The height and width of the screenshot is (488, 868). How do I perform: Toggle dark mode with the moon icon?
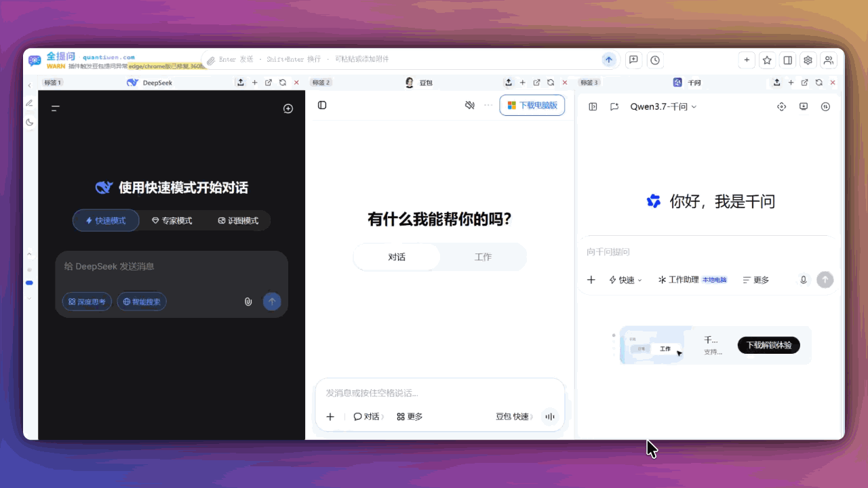pyautogui.click(x=29, y=122)
